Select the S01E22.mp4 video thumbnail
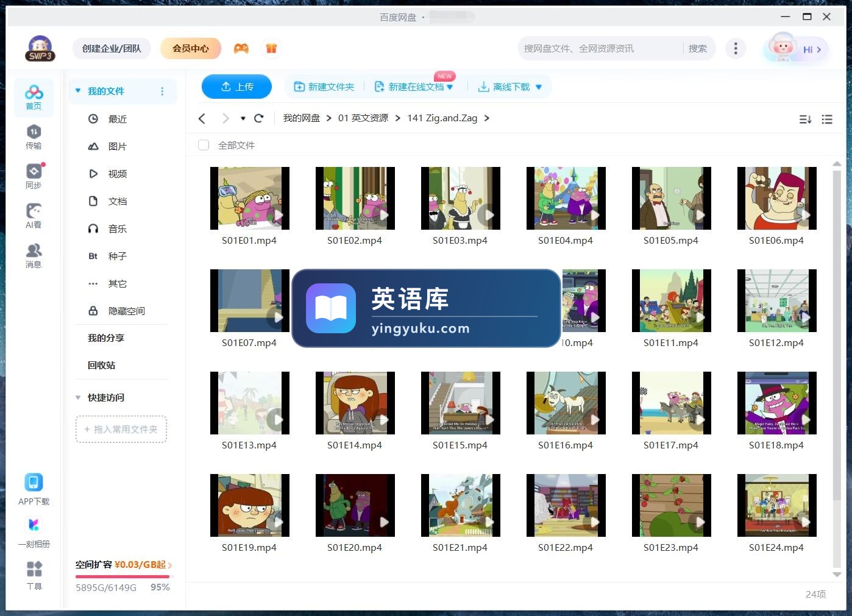This screenshot has width=852, height=616. tap(566, 505)
